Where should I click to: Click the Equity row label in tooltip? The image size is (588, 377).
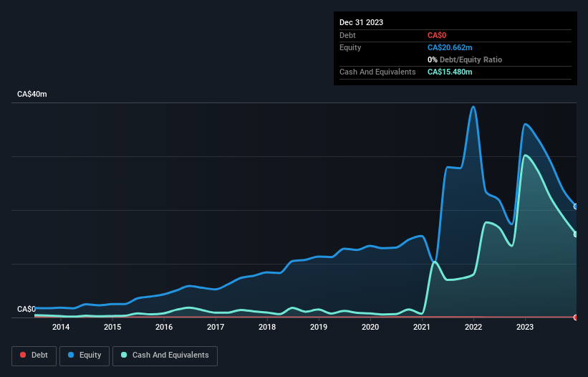(x=350, y=47)
